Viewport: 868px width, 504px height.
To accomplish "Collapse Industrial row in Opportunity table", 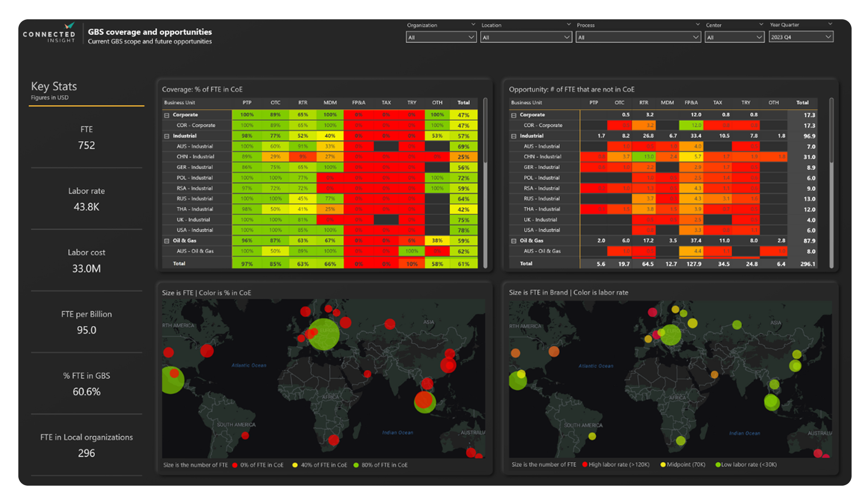I will click(x=514, y=136).
